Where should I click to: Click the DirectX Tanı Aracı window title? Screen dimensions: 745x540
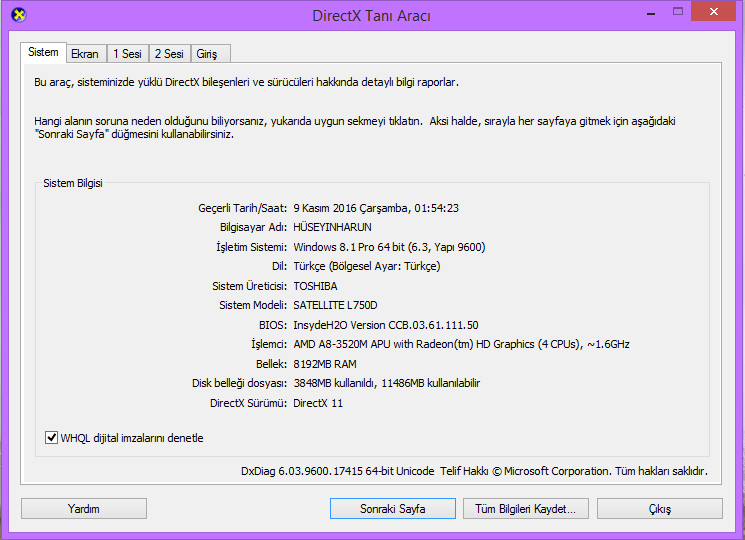(x=372, y=16)
